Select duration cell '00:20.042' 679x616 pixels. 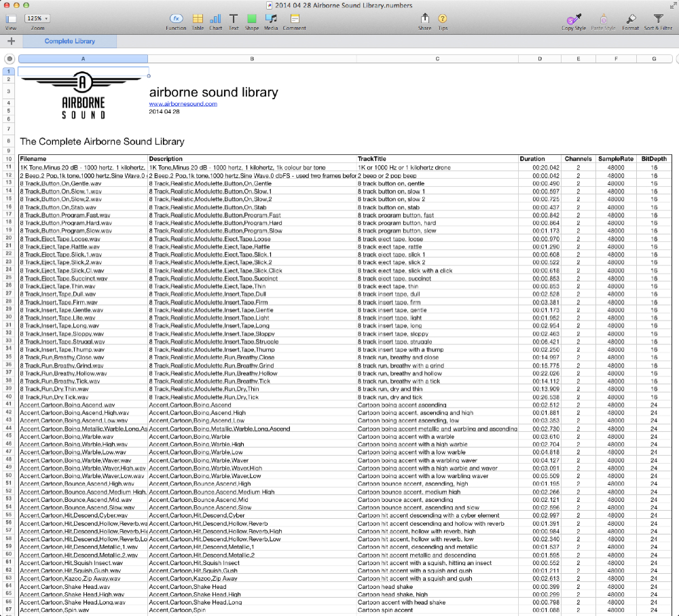coord(540,168)
